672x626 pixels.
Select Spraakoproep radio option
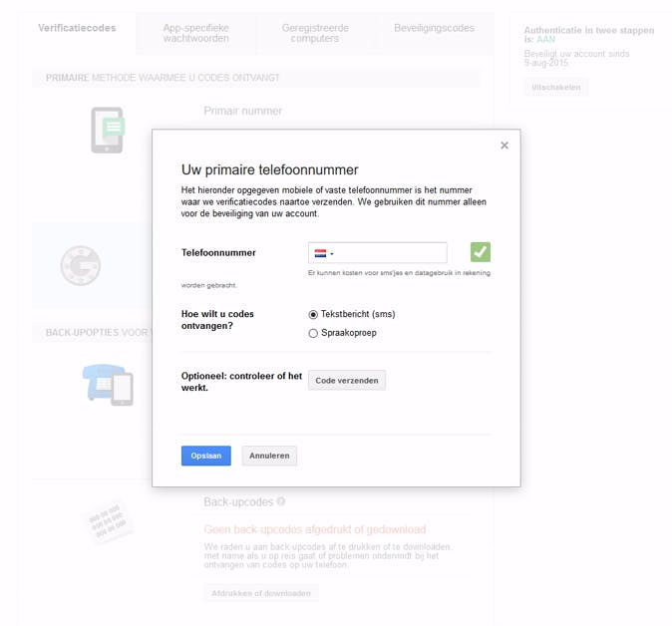pyautogui.click(x=313, y=333)
